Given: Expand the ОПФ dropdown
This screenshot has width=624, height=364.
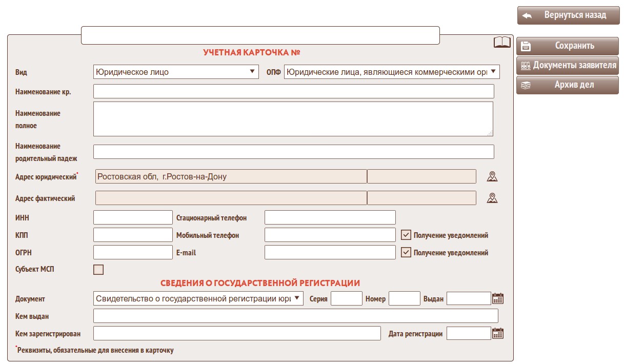Looking at the screenshot, I should (x=392, y=72).
